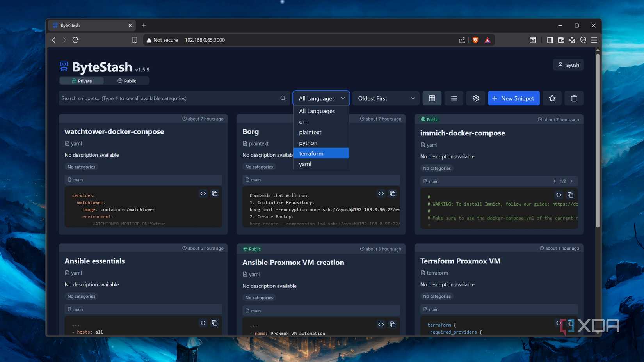This screenshot has width=644, height=362.
Task: Go to next page of immich-docker-compose code
Action: (x=571, y=181)
